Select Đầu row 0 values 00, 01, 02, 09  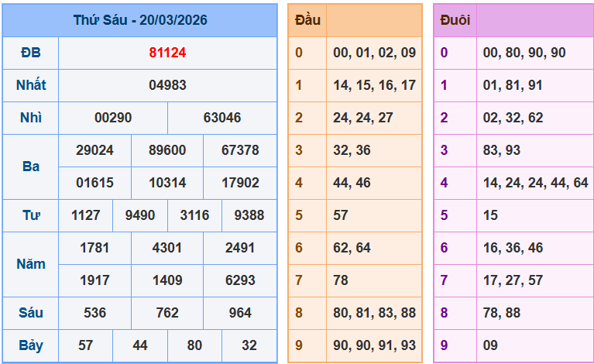374,53
